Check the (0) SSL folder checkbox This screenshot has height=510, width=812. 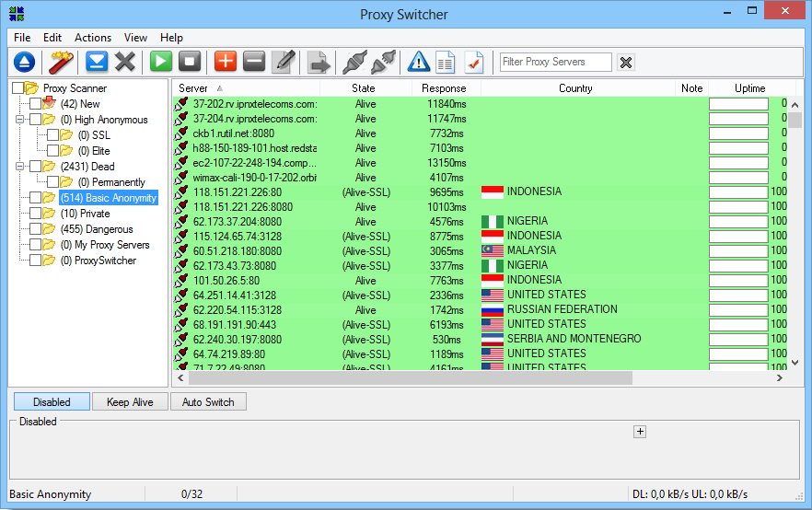(52, 135)
